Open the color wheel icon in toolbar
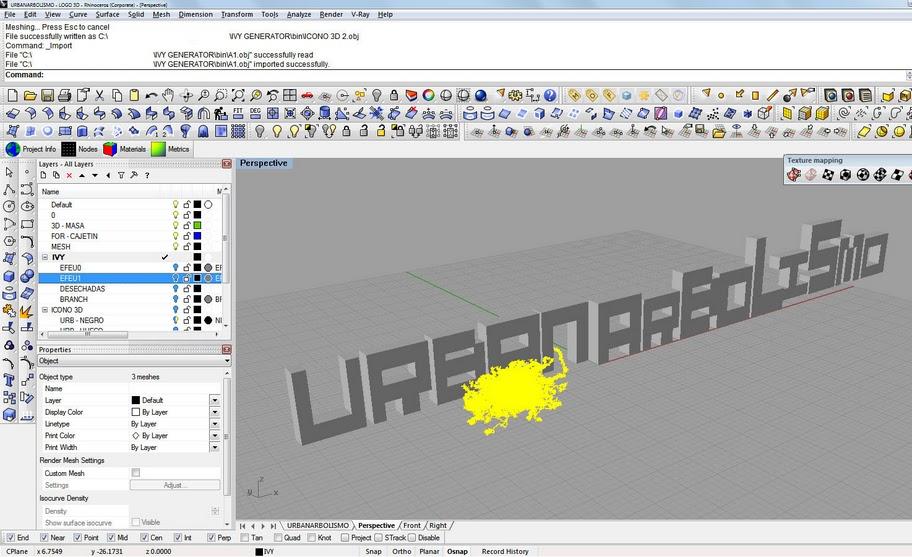The image size is (912, 557). click(429, 95)
